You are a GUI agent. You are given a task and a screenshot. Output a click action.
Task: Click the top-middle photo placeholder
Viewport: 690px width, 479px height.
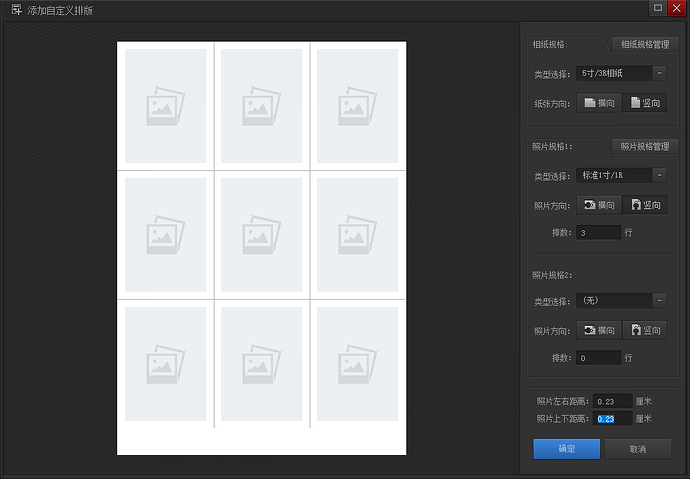[261, 106]
